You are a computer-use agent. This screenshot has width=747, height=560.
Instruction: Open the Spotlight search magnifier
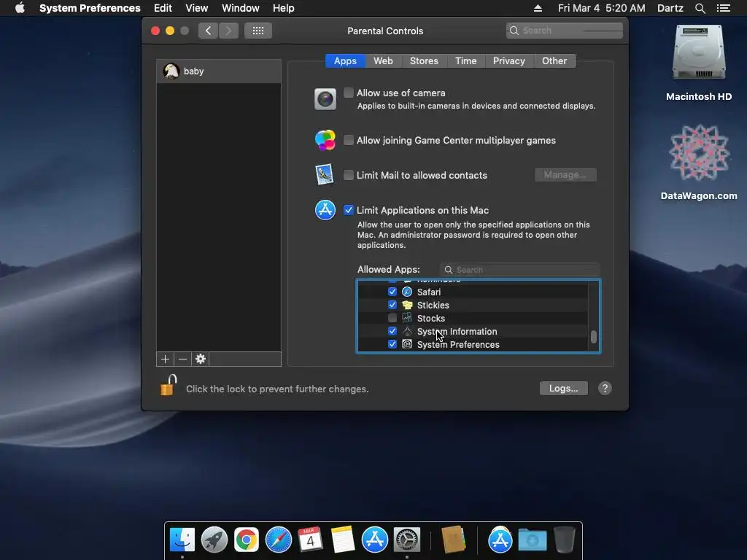[x=700, y=8]
